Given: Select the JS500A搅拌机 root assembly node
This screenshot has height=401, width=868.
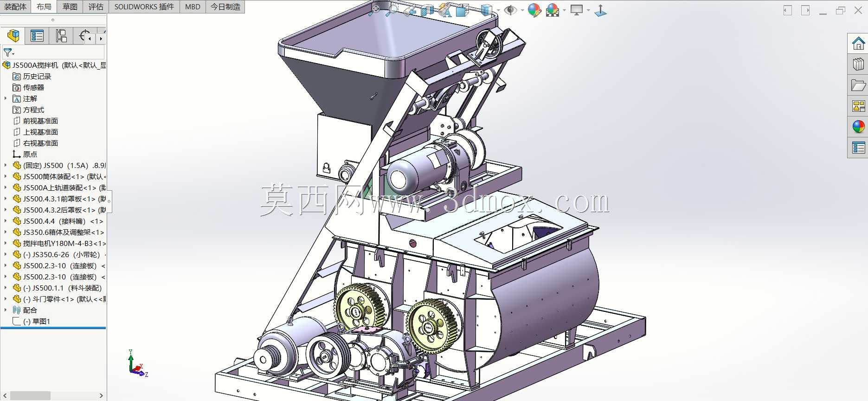Looking at the screenshot, I should coord(55,65).
